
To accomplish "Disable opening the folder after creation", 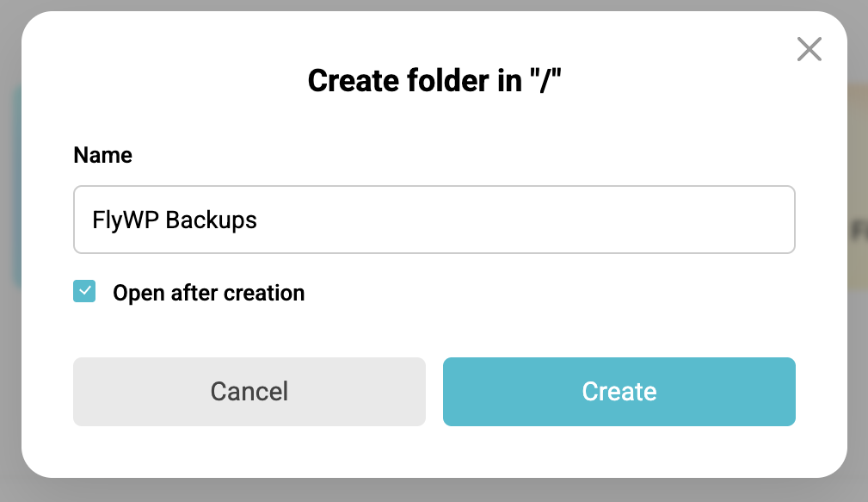I will coord(84,292).
